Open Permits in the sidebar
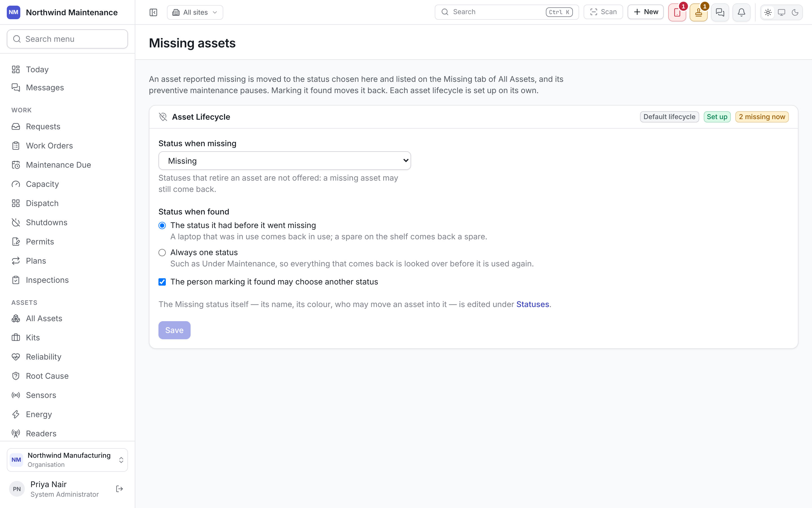Viewport: 812px width, 508px height. click(x=67, y=242)
